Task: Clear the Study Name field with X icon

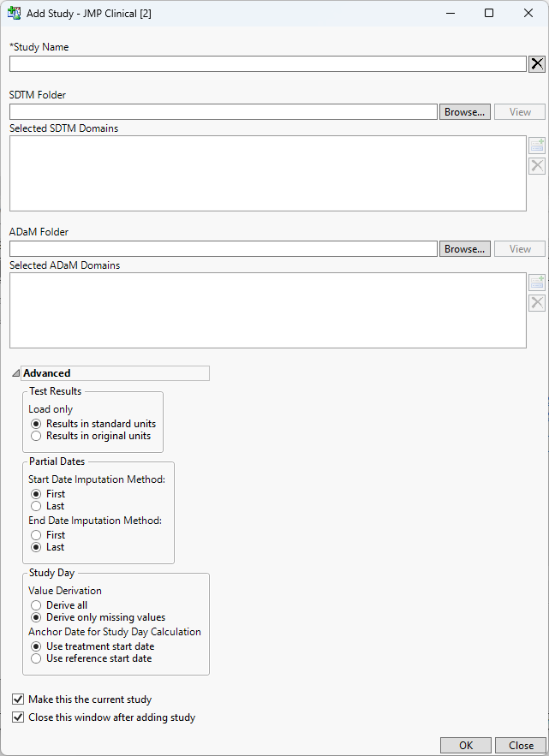Action: (537, 64)
